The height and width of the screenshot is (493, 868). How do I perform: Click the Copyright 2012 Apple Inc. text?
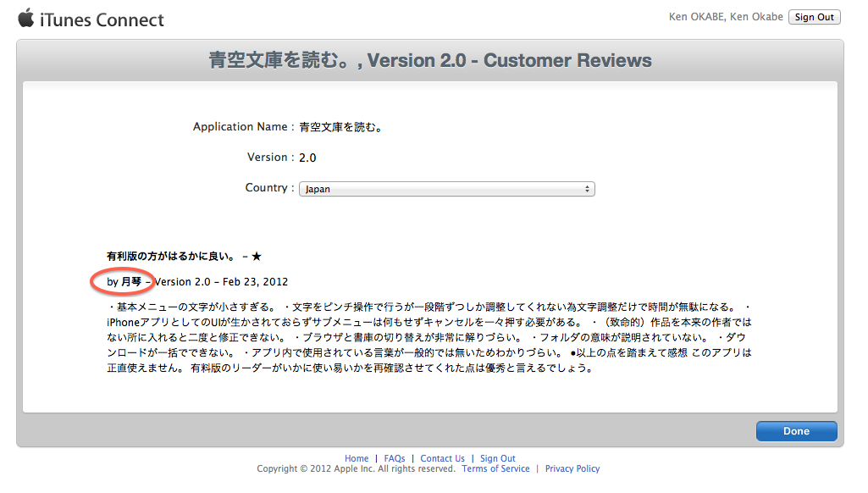[x=356, y=468]
